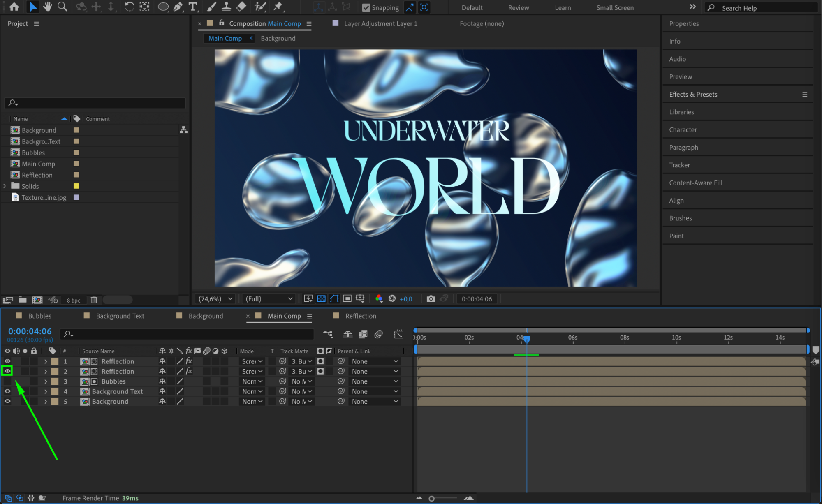Image resolution: width=822 pixels, height=504 pixels.
Task: Open the Full resolution dropdown
Action: (269, 299)
